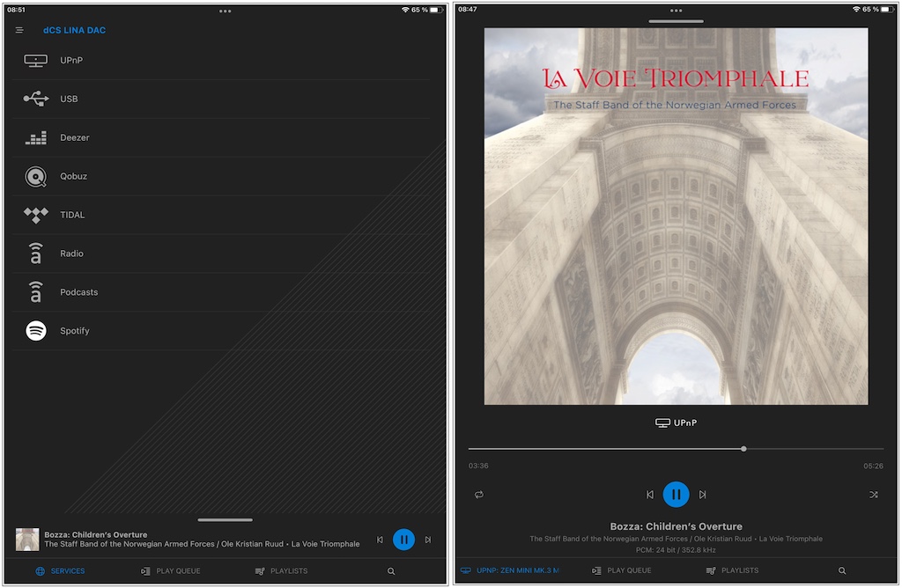Click the UPnP source indicator below artwork
The width and height of the screenshot is (902, 588).
[x=676, y=423]
